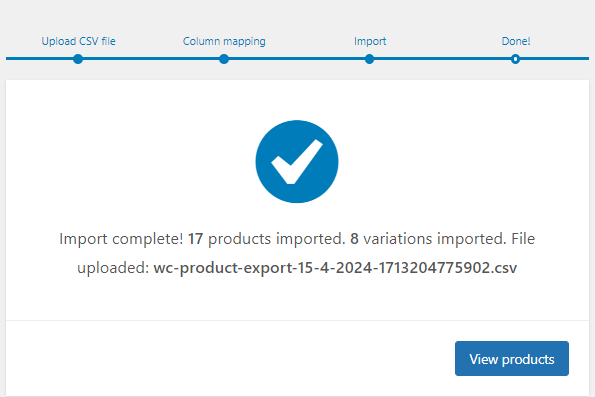Select the Column mapping step label
The height and width of the screenshot is (397, 595).
coord(224,41)
